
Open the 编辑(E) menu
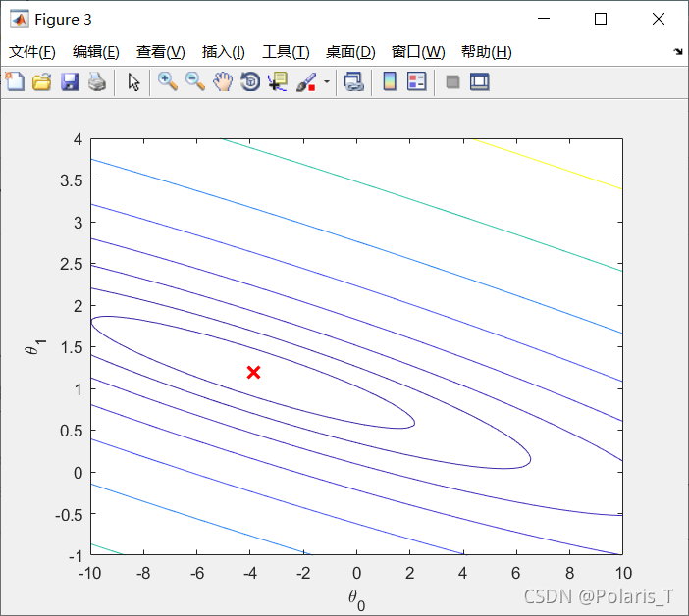96,52
